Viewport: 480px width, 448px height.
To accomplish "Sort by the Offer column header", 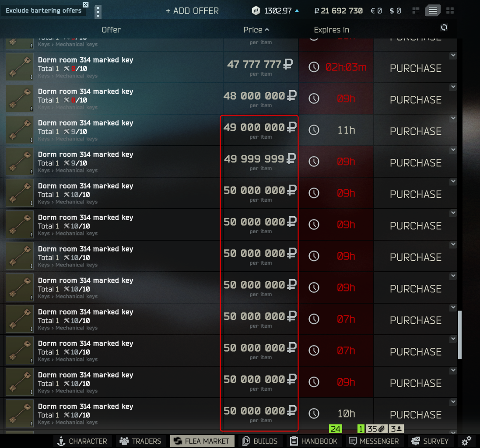I will point(111,30).
